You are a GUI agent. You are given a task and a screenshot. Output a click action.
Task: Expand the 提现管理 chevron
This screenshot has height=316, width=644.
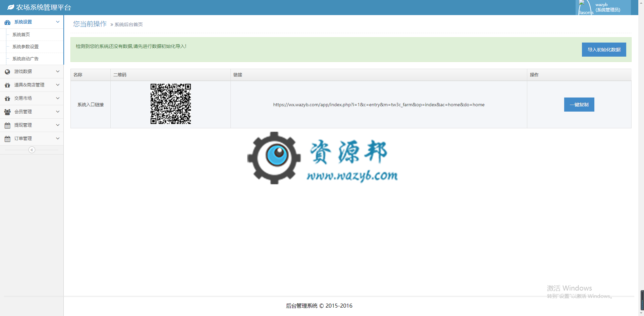click(58, 125)
